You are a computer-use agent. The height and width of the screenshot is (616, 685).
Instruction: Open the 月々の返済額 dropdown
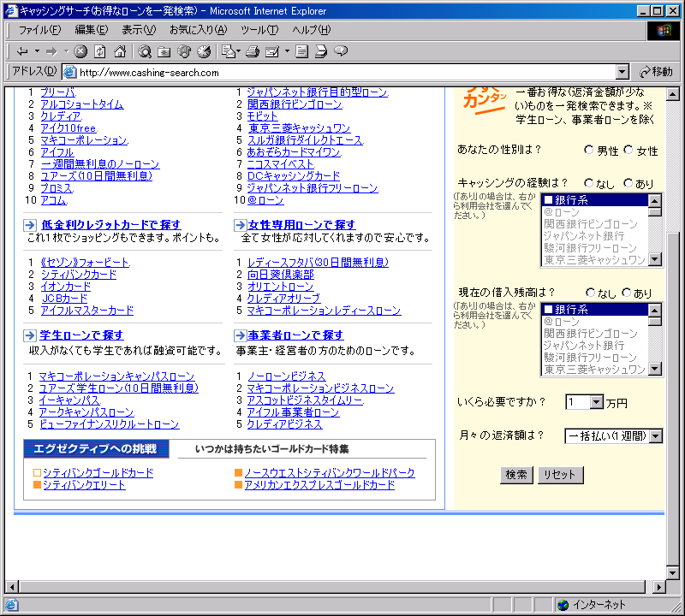[656, 436]
